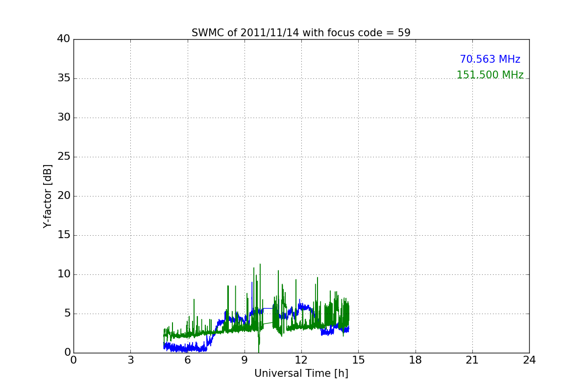
Task: Click y-axis tick label 25
Action: tap(64, 157)
